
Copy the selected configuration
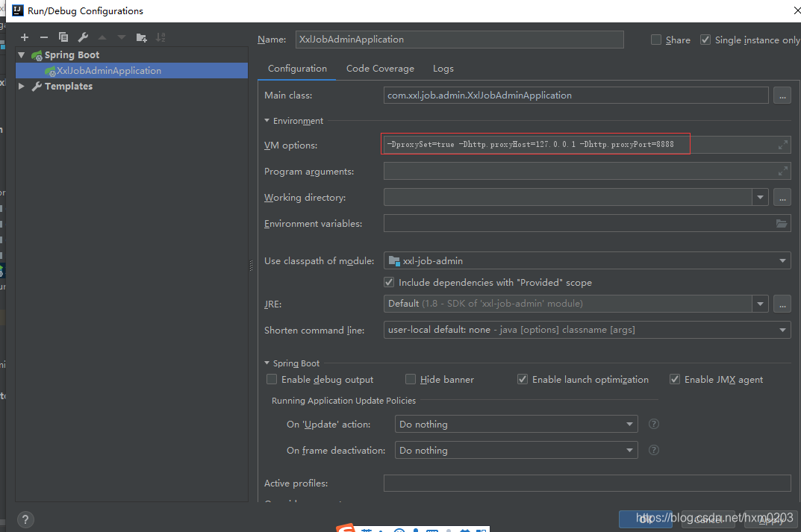pyautogui.click(x=63, y=37)
